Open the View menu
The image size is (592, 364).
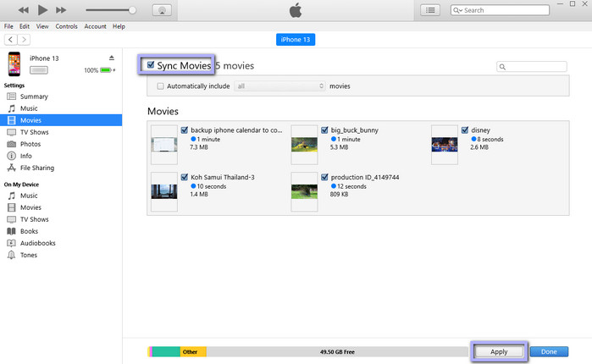point(42,26)
